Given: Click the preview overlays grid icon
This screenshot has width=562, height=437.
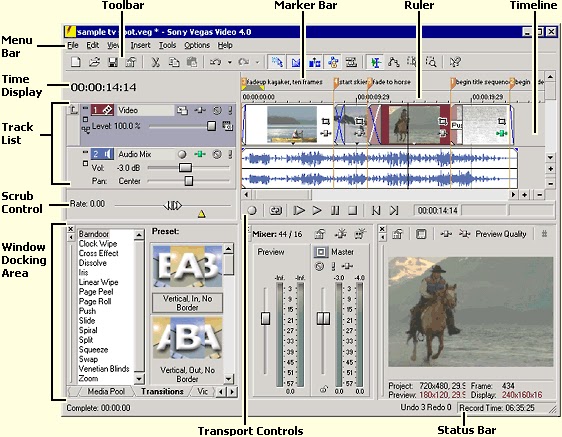Looking at the screenshot, I should coord(544,234).
